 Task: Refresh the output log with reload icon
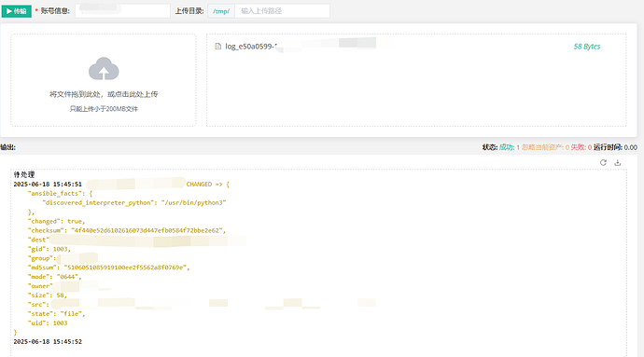[603, 162]
